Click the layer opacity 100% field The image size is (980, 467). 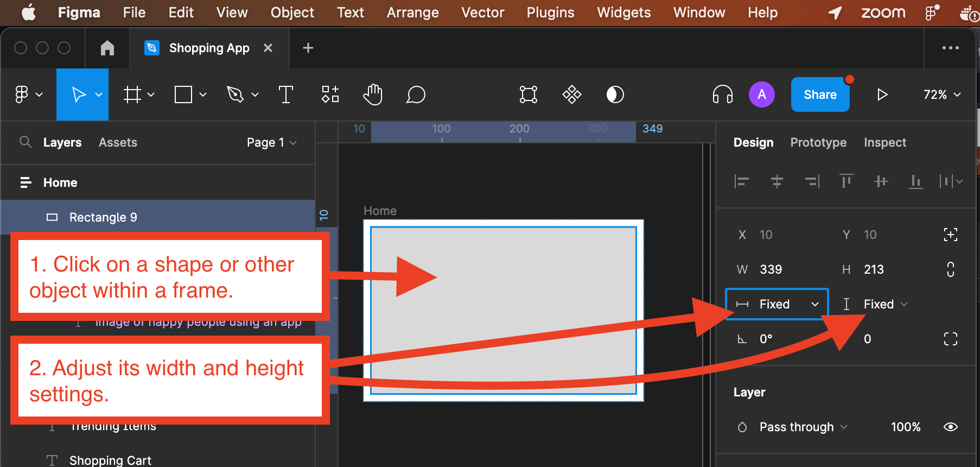[x=905, y=427]
